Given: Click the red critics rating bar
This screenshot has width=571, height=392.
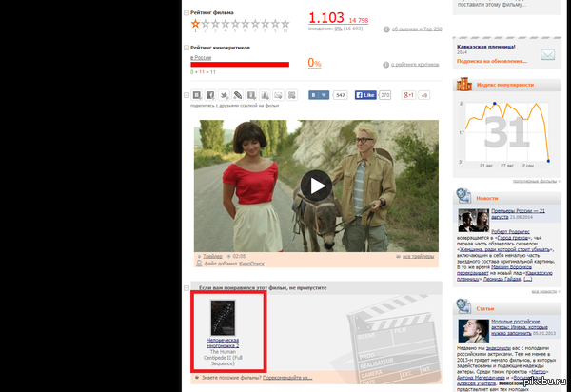Looking at the screenshot, I should click(240, 65).
